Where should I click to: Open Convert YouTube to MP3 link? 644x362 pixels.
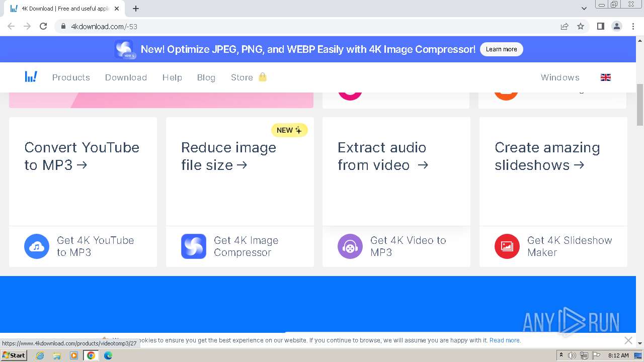point(82,156)
